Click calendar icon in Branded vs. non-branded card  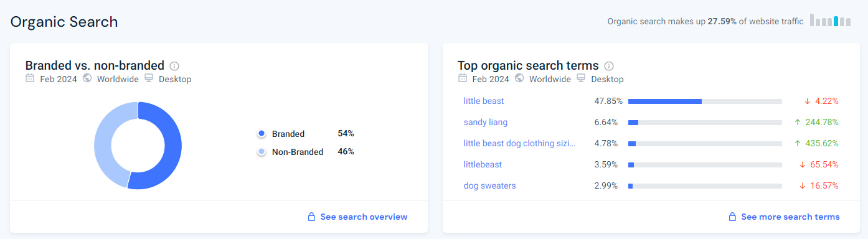pos(30,78)
